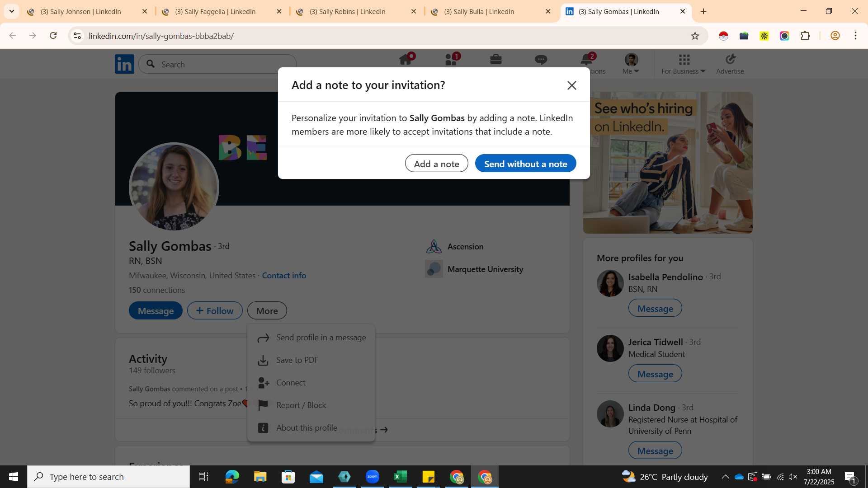The width and height of the screenshot is (868, 488).
Task: Message Jerica Tidwell
Action: pos(655,374)
